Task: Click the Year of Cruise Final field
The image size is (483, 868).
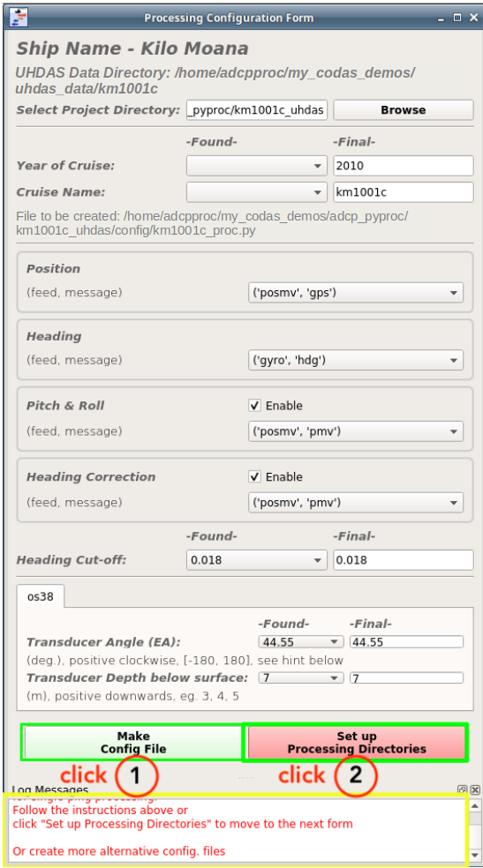Action: tap(404, 166)
